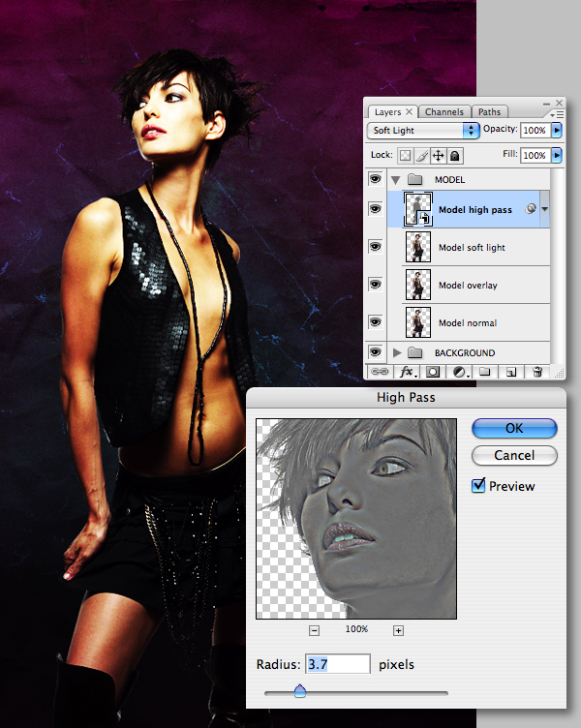Image resolution: width=581 pixels, height=728 pixels.
Task: Delete layer with trash icon
Action: point(537,372)
